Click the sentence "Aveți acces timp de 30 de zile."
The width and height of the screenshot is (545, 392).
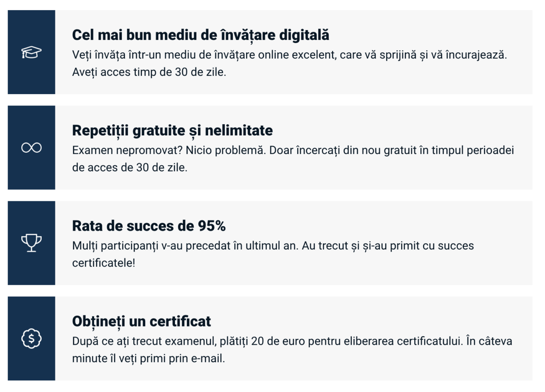coord(149,72)
